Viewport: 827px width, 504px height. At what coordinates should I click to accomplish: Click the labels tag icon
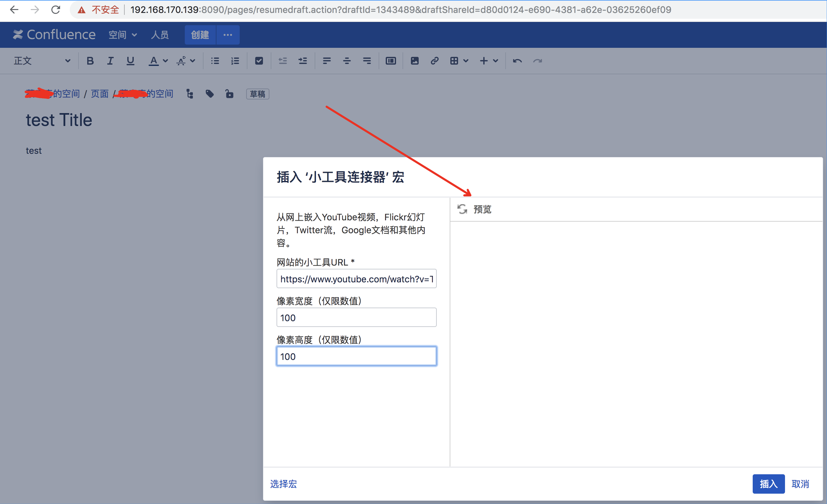210,94
